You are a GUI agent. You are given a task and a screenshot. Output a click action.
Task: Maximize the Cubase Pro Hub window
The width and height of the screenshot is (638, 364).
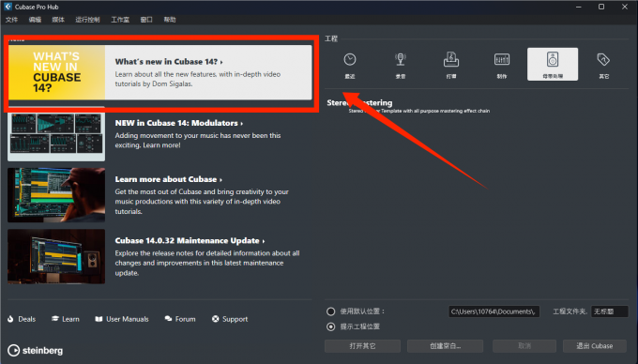(x=601, y=7)
